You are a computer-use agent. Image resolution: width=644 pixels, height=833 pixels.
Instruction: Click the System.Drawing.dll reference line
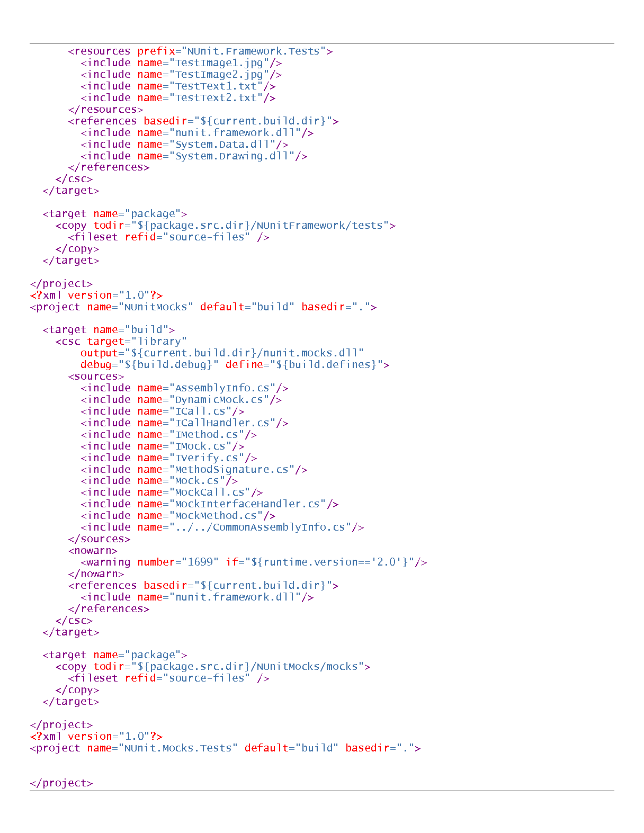194,156
